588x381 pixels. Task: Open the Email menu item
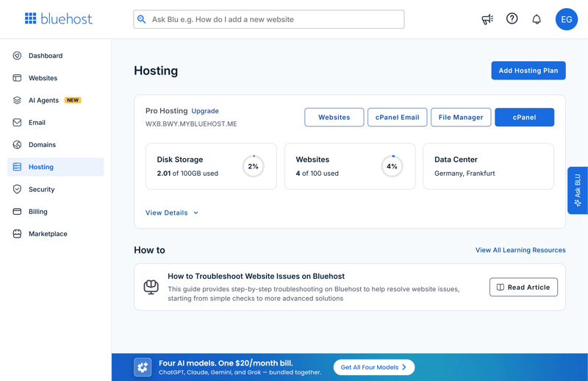[56, 122]
